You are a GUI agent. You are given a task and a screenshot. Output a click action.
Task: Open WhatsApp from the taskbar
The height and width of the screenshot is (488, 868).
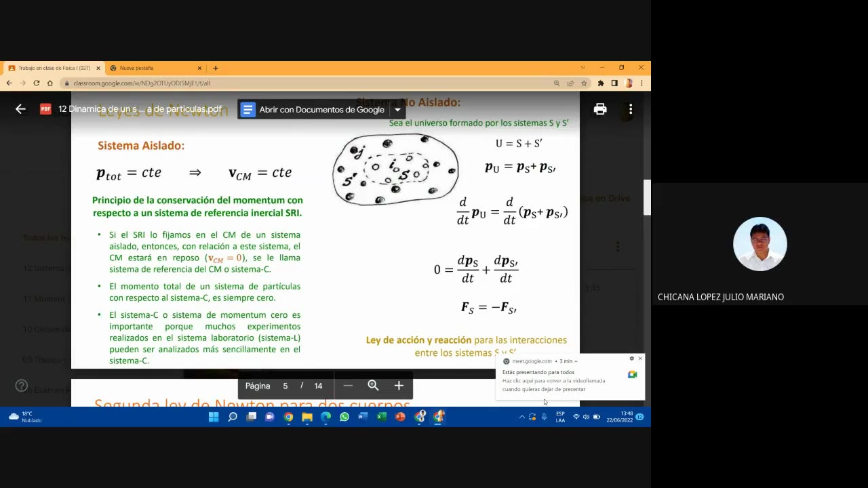[344, 417]
